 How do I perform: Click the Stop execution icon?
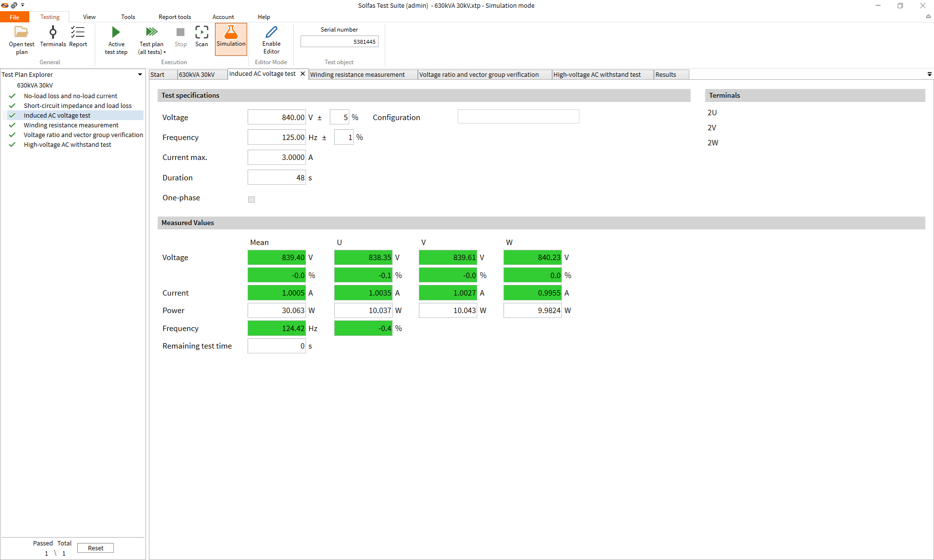[x=180, y=33]
